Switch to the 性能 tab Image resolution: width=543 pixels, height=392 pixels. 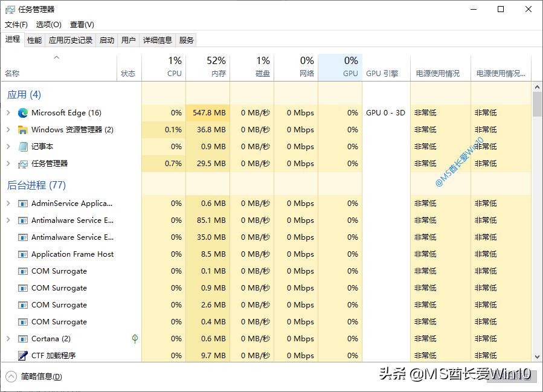[34, 40]
